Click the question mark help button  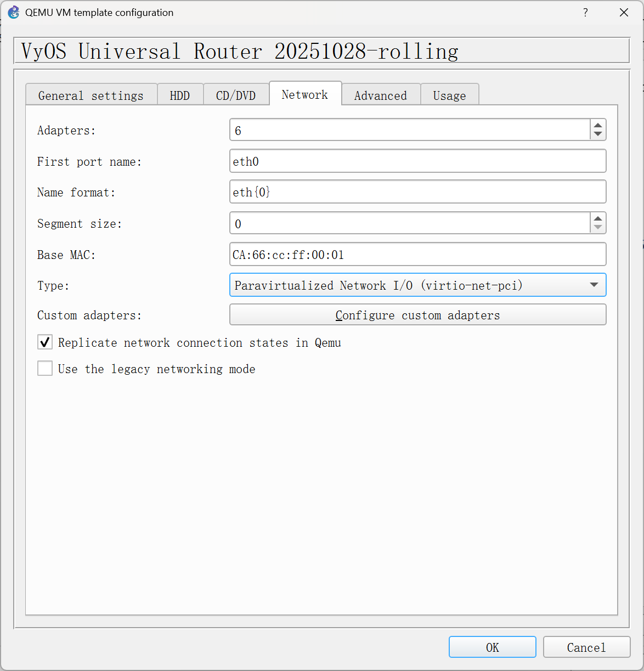click(585, 12)
